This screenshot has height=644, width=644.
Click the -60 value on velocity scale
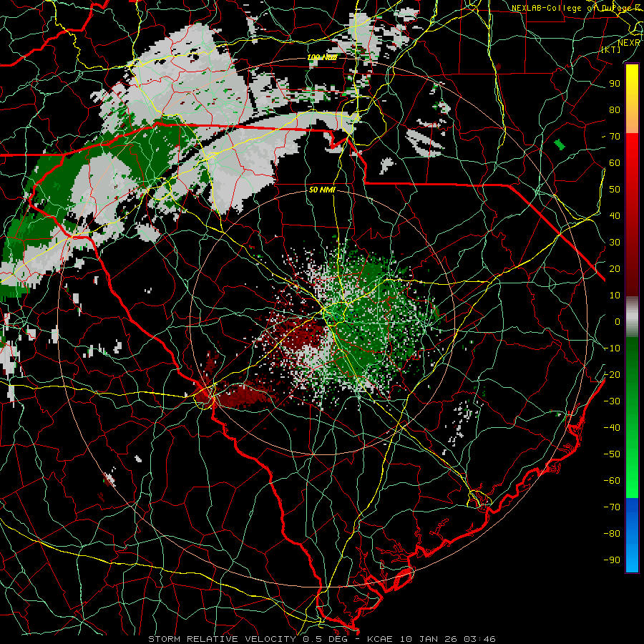(x=612, y=481)
